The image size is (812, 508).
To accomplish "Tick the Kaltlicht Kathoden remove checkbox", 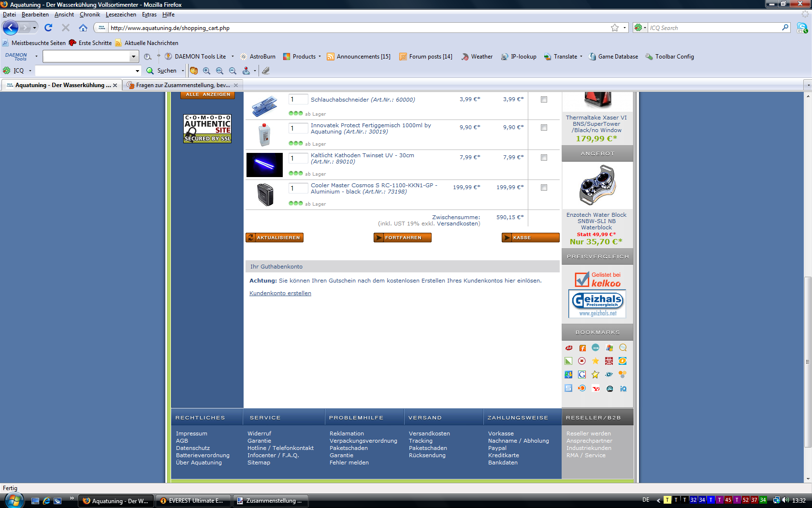I will (544, 157).
